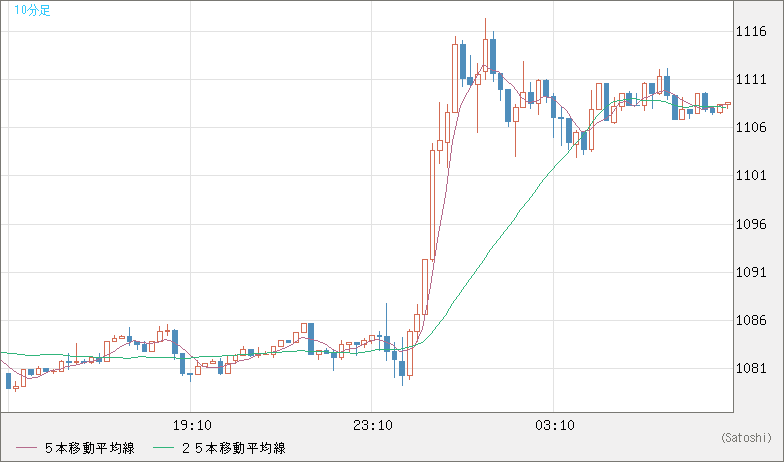Click the leftmost blue candlestick
This screenshot has height=462, width=784.
pyautogui.click(x=9, y=380)
